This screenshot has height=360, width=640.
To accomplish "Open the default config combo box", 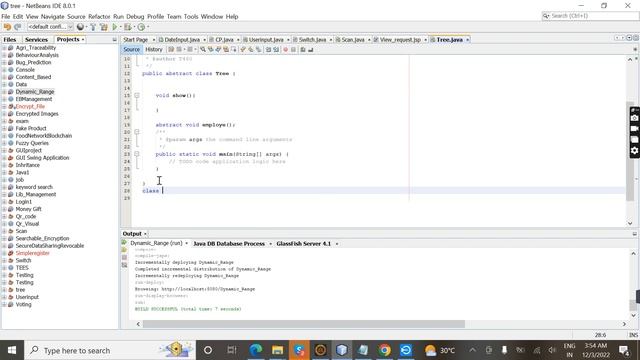I will pos(50,27).
